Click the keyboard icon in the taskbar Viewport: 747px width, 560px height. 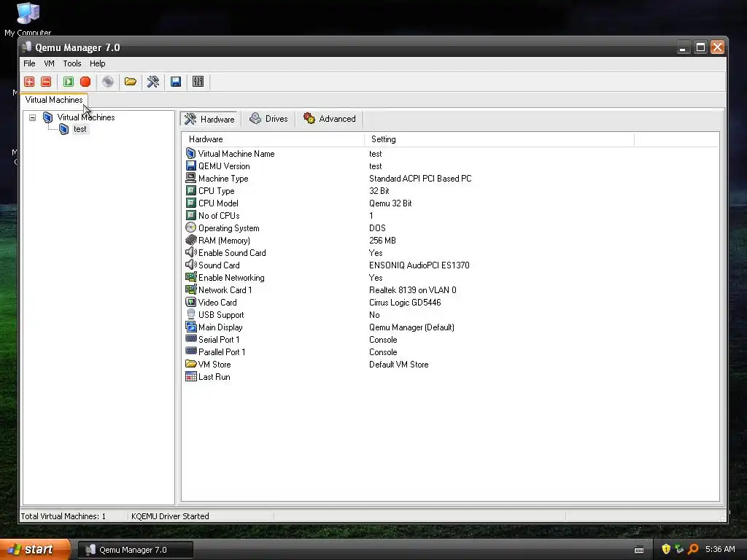639,550
